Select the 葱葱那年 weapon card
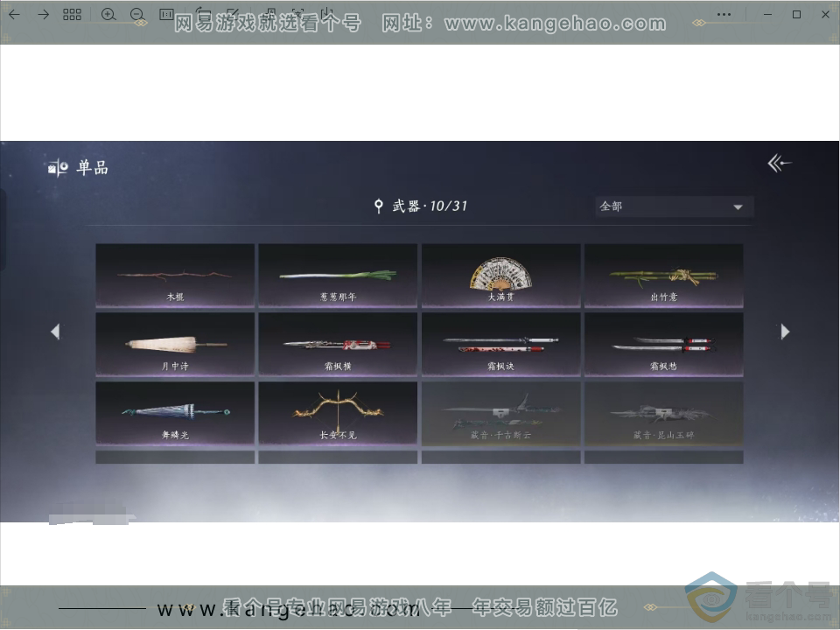This screenshot has height=630, width=840. pos(338,276)
